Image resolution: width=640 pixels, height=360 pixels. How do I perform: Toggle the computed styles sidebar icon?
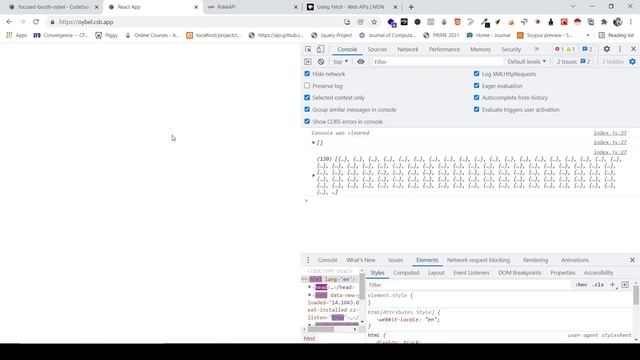[625, 285]
